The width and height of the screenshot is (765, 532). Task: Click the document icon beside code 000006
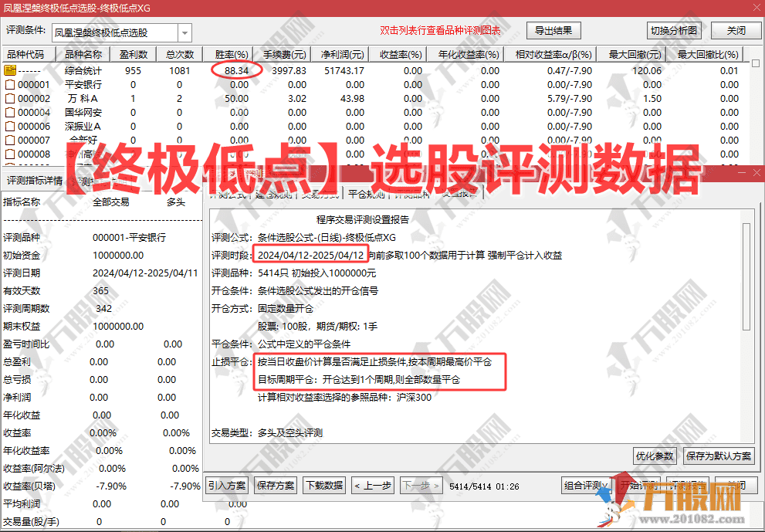tap(10, 127)
